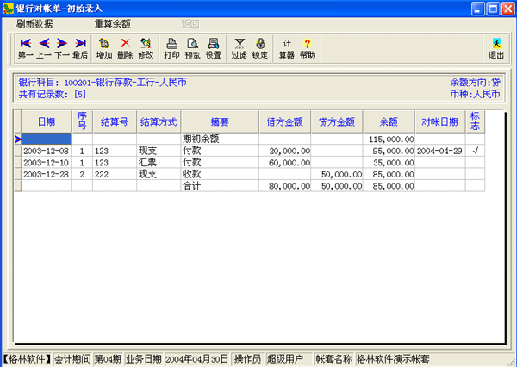The image size is (517, 367).
Task: Add a new record with 增加
Action: pos(104,48)
